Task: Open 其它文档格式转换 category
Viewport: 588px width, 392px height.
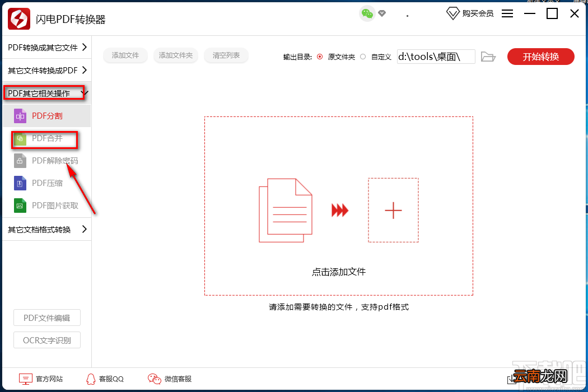Action: 47,229
